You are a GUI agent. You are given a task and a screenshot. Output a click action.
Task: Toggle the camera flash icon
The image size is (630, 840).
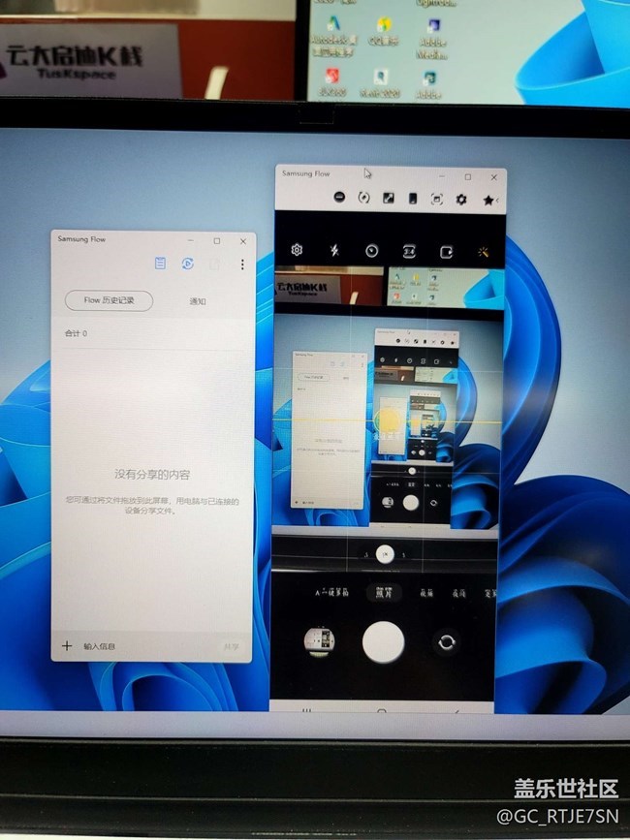click(x=334, y=250)
